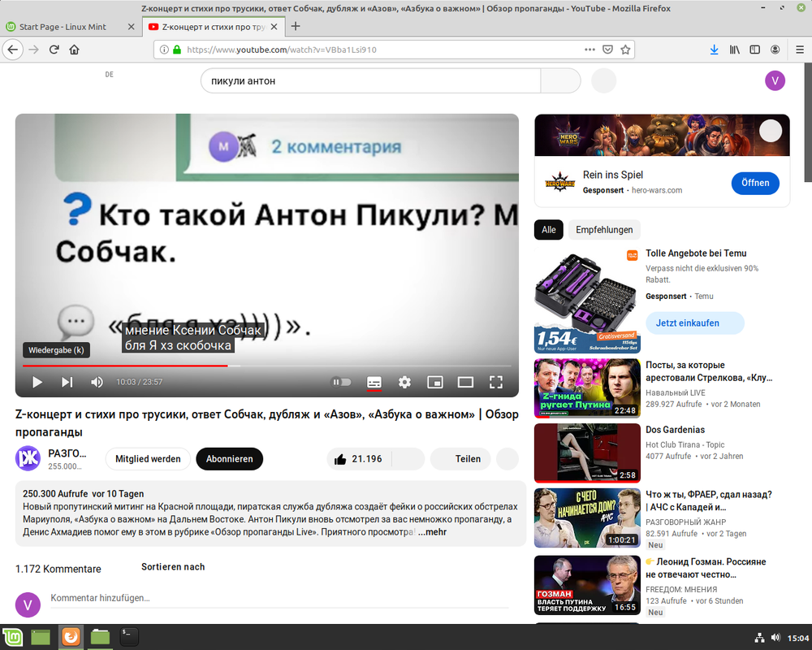The height and width of the screenshot is (650, 812).
Task: Play the video
Action: [x=37, y=383]
